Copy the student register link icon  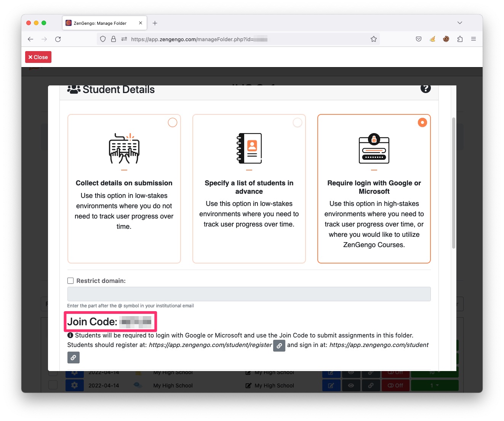click(279, 345)
